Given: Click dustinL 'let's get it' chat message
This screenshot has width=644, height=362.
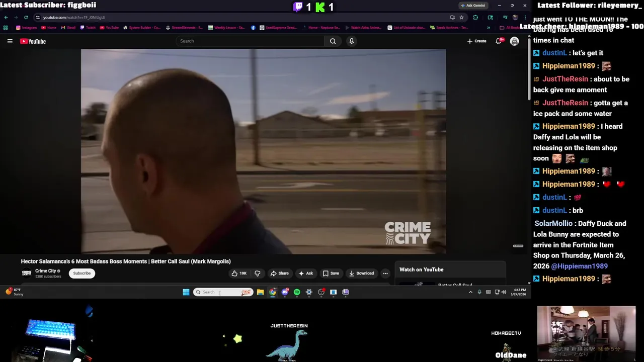Looking at the screenshot, I should point(568,53).
